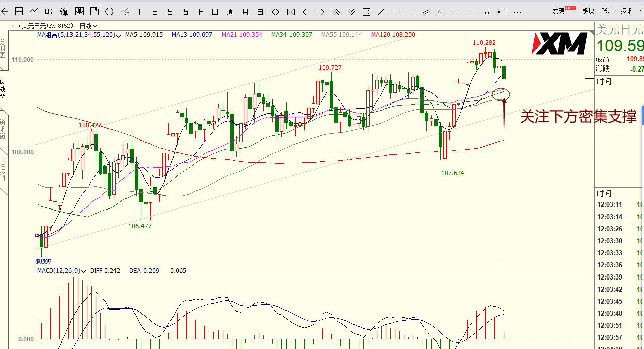
Task: Select the 15-minute period
Action: click(x=185, y=11)
